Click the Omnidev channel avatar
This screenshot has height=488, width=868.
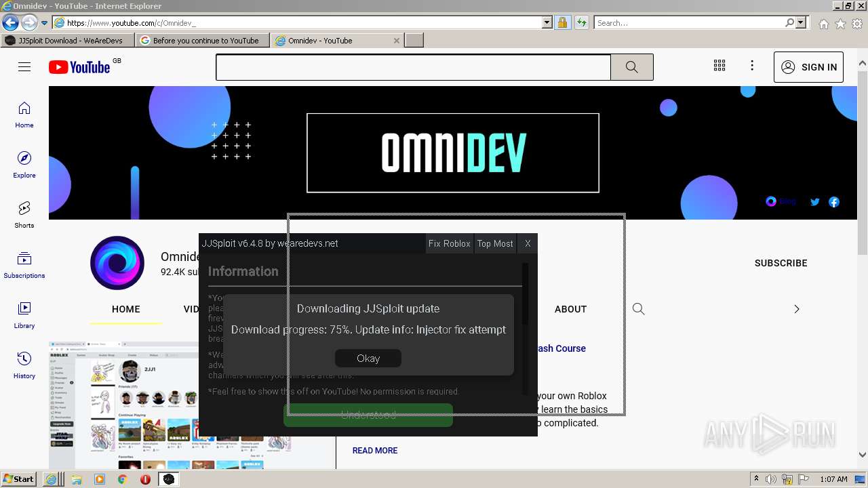tap(117, 263)
